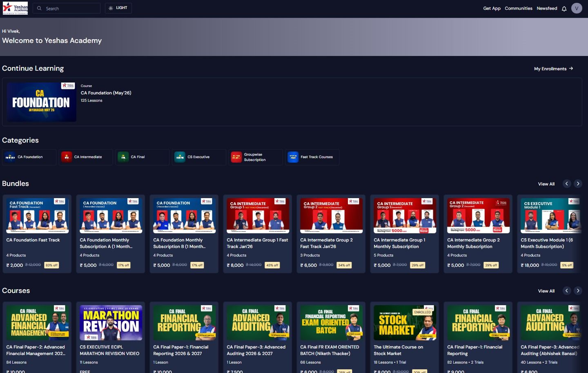The height and width of the screenshot is (373, 588).
Task: Select the CA Foundation category icon
Action: coord(10,157)
